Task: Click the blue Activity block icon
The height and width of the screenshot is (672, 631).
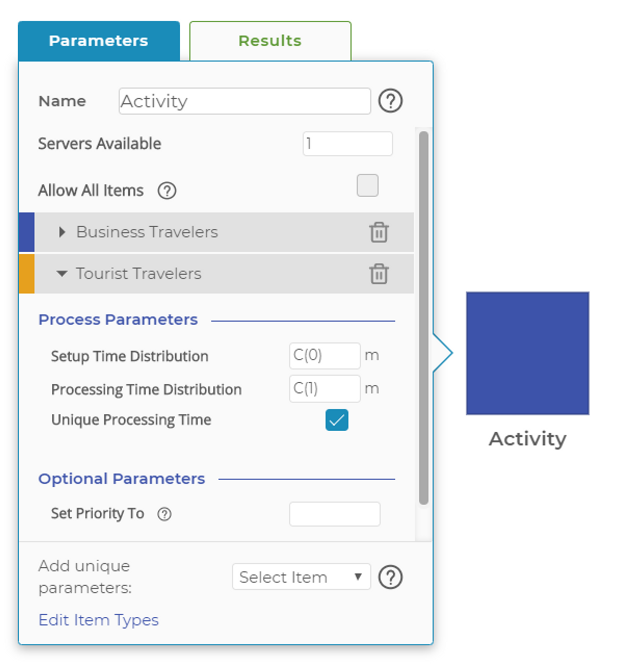Action: (x=527, y=353)
